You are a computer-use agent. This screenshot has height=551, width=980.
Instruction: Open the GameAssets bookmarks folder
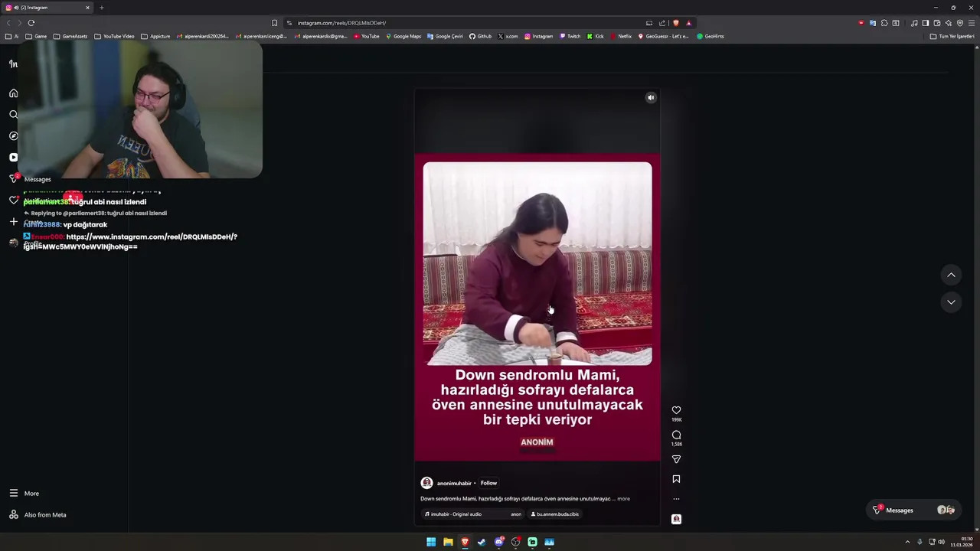pos(70,36)
